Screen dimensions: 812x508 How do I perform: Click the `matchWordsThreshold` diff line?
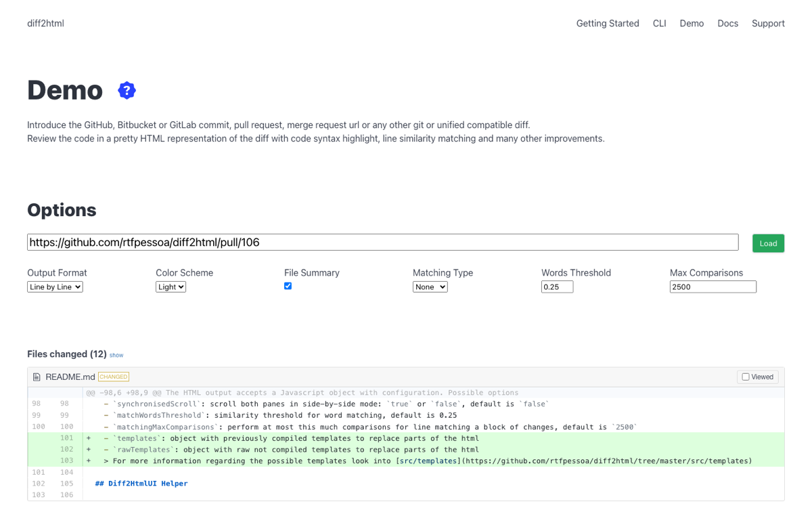(433, 415)
